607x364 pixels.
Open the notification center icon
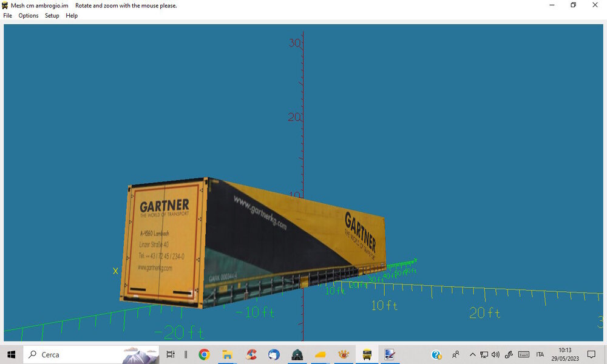(591, 354)
